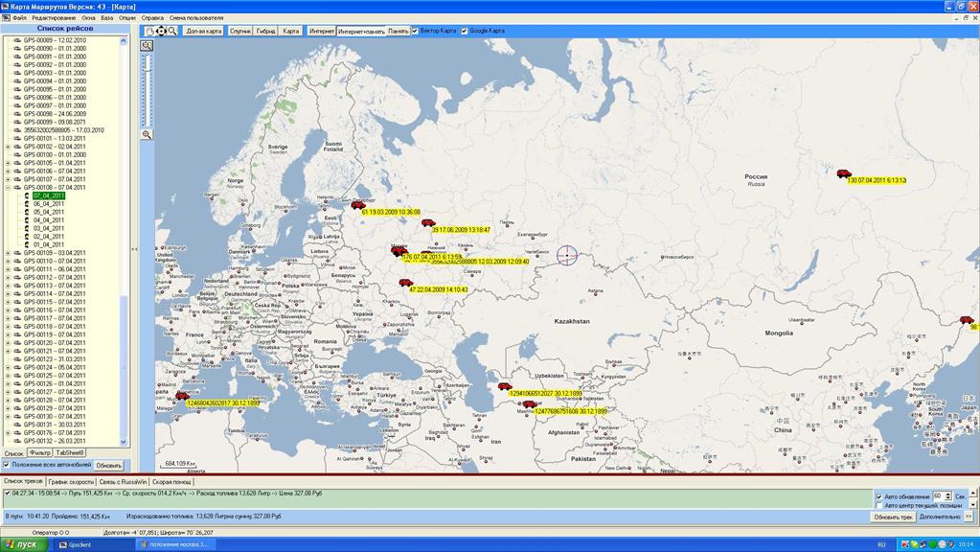The height and width of the screenshot is (552, 980).
Task: Open the Опции menu
Action: [x=126, y=18]
